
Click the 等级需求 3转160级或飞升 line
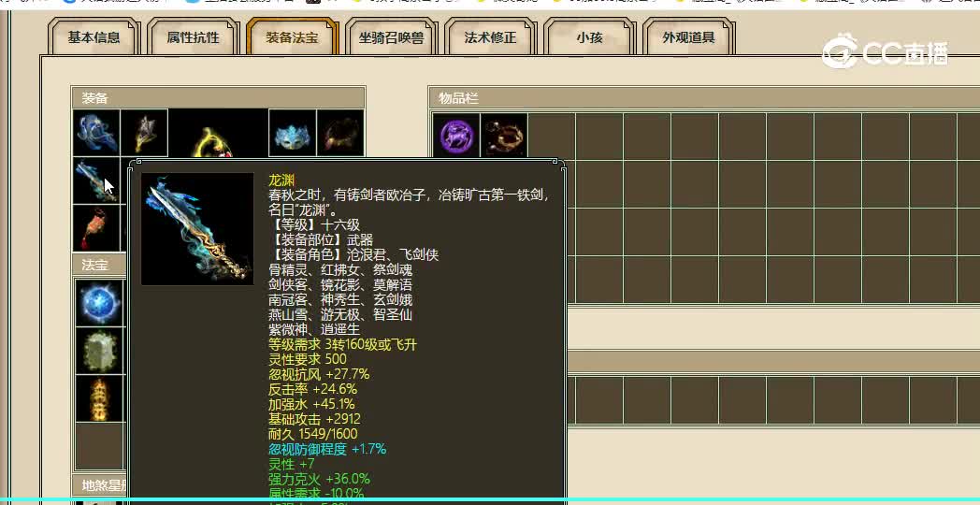[342, 344]
